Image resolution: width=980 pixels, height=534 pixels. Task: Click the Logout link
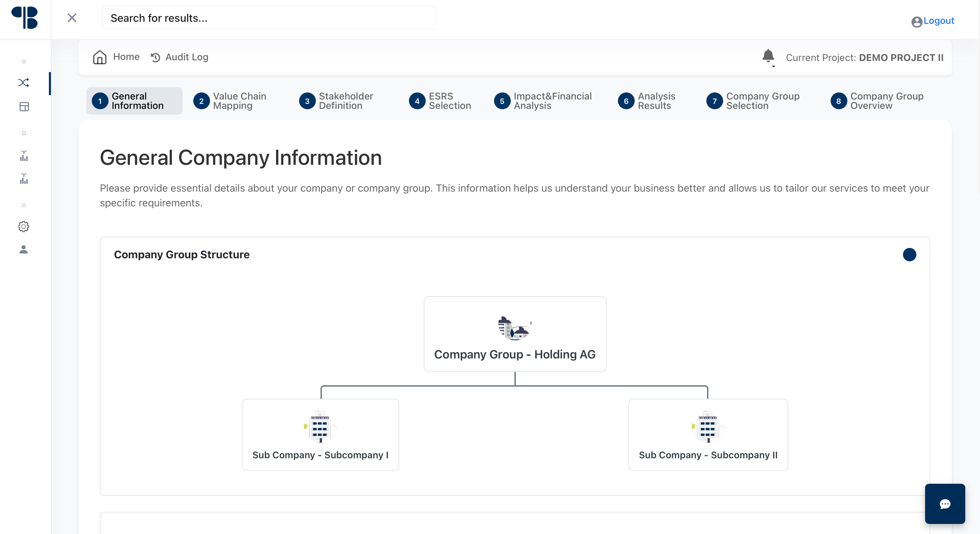coord(938,21)
